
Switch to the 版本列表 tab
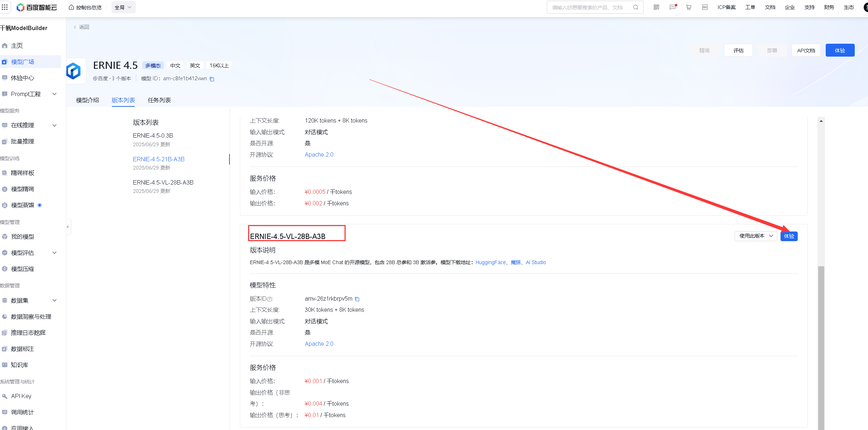tap(123, 100)
